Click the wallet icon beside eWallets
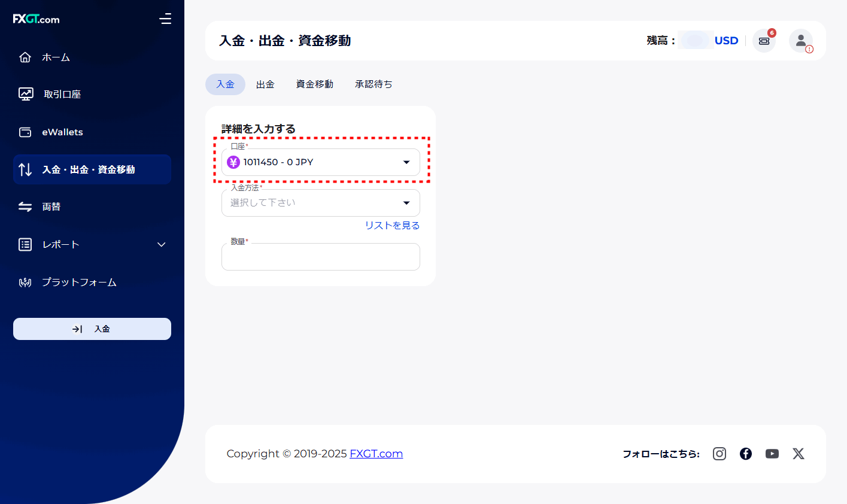Image resolution: width=847 pixels, height=504 pixels. pyautogui.click(x=25, y=132)
